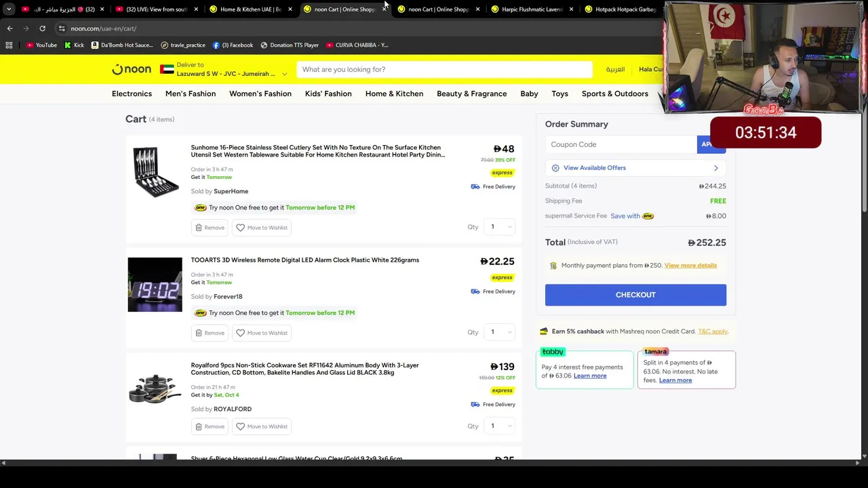868x488 pixels.
Task: Open Sports & Outdoors category
Action: [615, 94]
